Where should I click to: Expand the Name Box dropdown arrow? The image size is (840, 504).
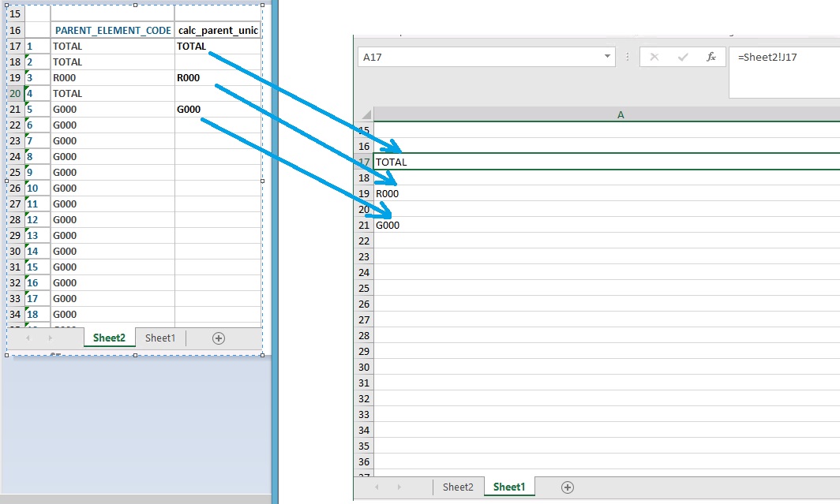pyautogui.click(x=606, y=58)
